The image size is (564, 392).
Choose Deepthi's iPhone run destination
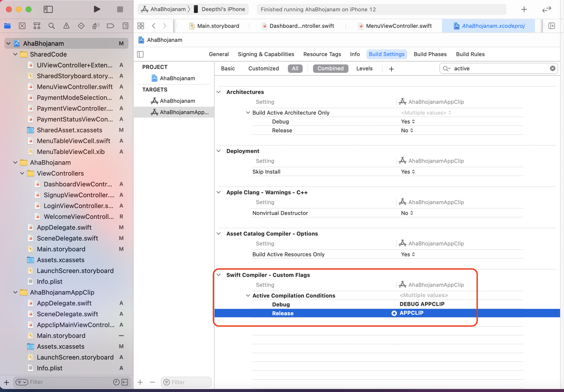(219, 9)
